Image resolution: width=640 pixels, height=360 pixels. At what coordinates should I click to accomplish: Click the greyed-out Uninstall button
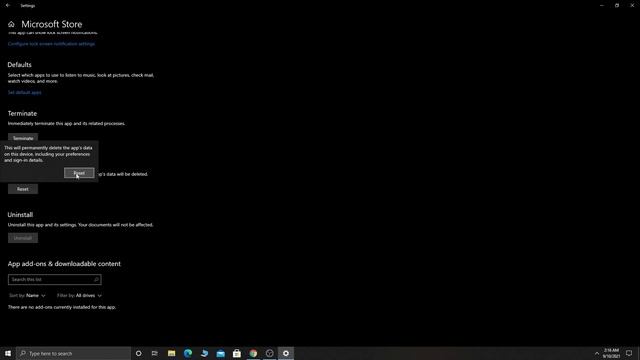point(23,238)
